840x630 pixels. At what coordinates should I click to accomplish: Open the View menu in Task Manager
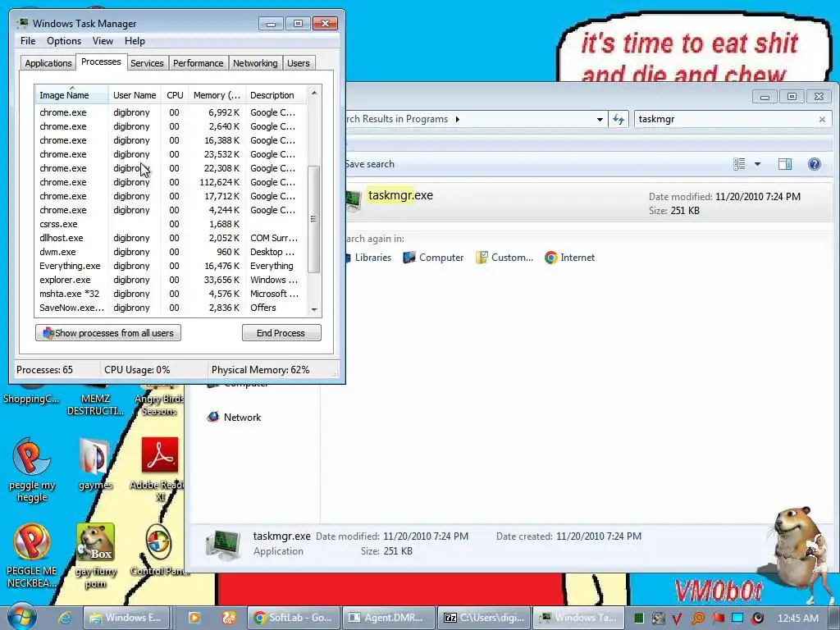pyautogui.click(x=103, y=41)
